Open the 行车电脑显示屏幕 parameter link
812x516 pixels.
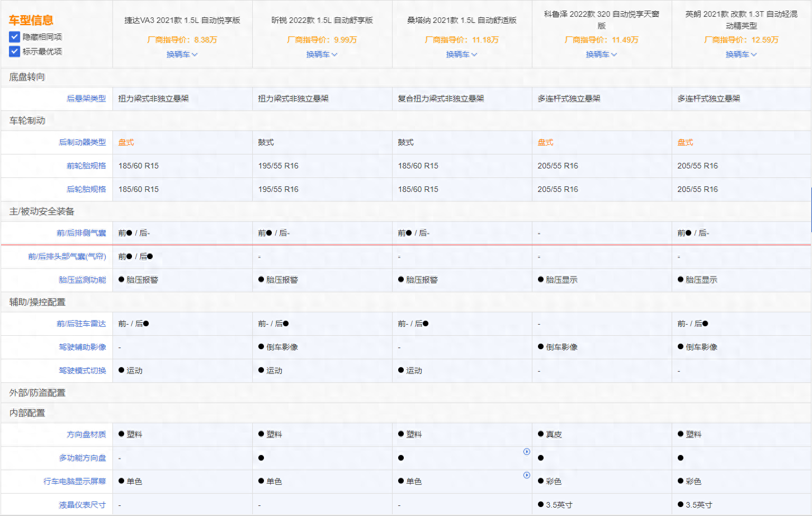point(74,481)
